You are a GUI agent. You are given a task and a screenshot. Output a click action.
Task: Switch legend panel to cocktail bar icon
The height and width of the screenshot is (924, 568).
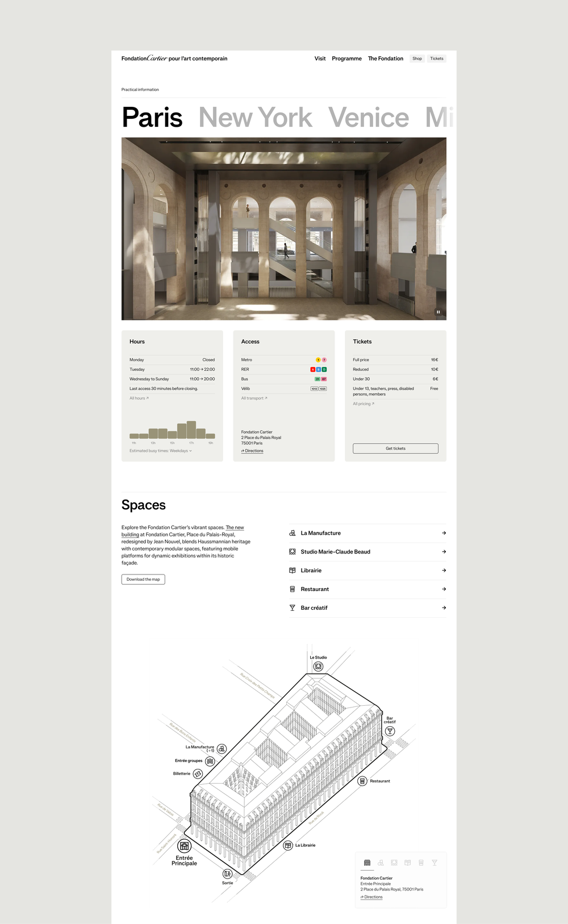pos(435,863)
